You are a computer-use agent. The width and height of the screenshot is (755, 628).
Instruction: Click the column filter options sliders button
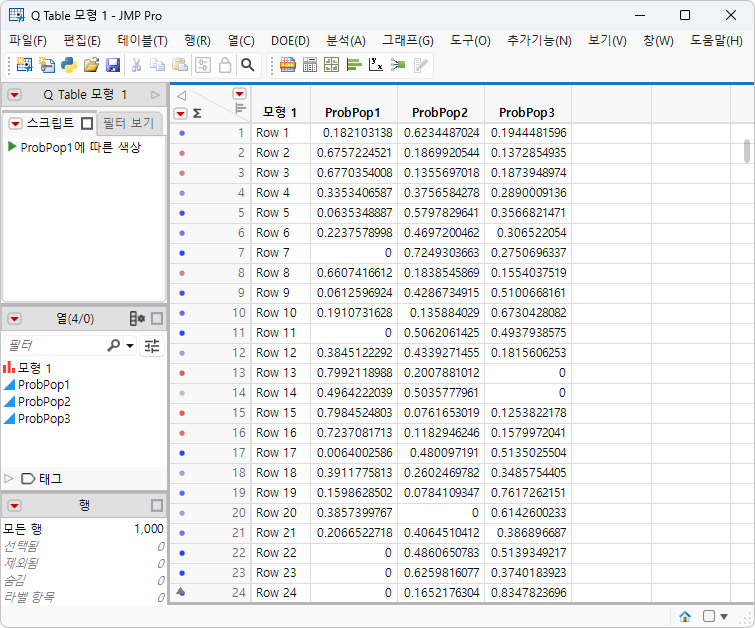[x=152, y=346]
